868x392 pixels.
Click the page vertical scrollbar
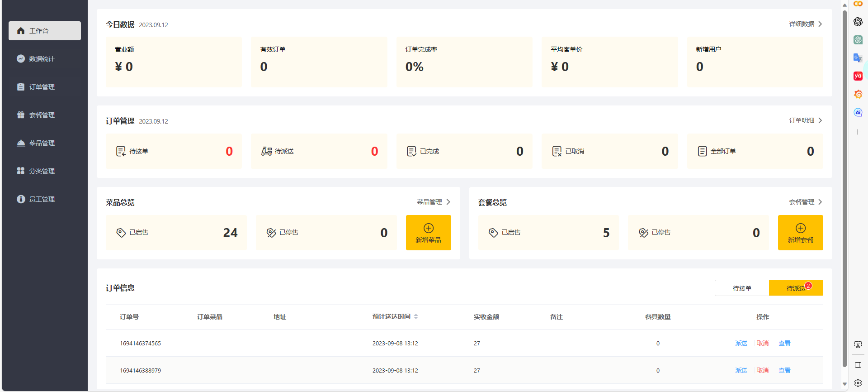844,181
